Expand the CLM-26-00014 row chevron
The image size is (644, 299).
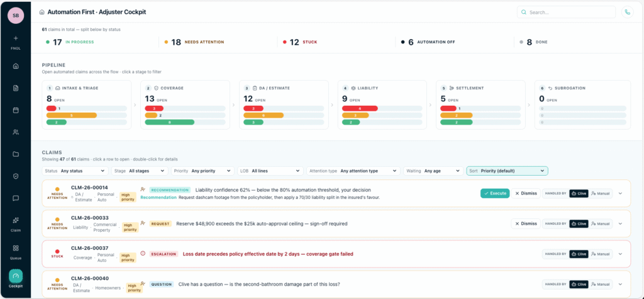620,193
